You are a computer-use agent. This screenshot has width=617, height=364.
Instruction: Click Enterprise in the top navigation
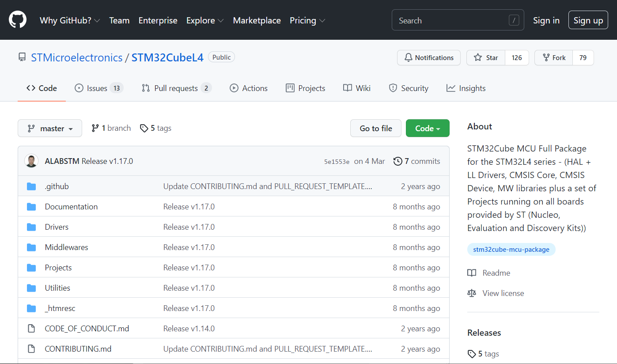coord(158,20)
